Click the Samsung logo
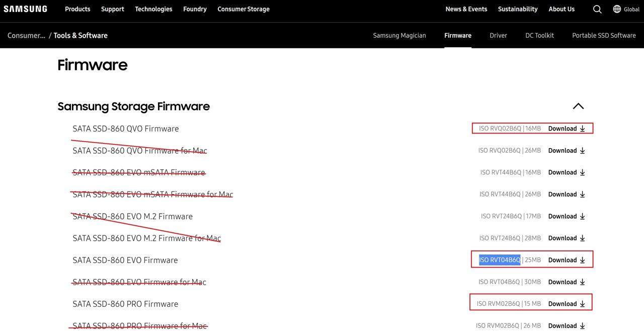The width and height of the screenshot is (644, 333). pos(25,9)
